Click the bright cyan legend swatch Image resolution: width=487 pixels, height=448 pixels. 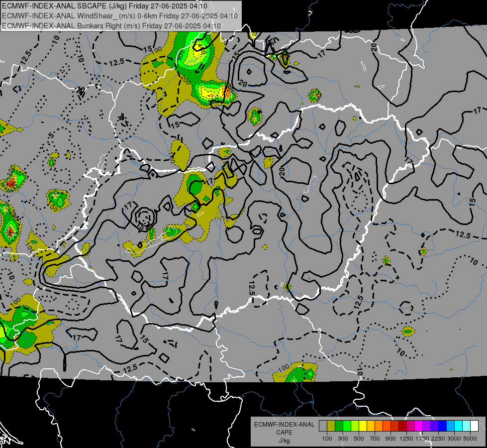pyautogui.click(x=459, y=426)
